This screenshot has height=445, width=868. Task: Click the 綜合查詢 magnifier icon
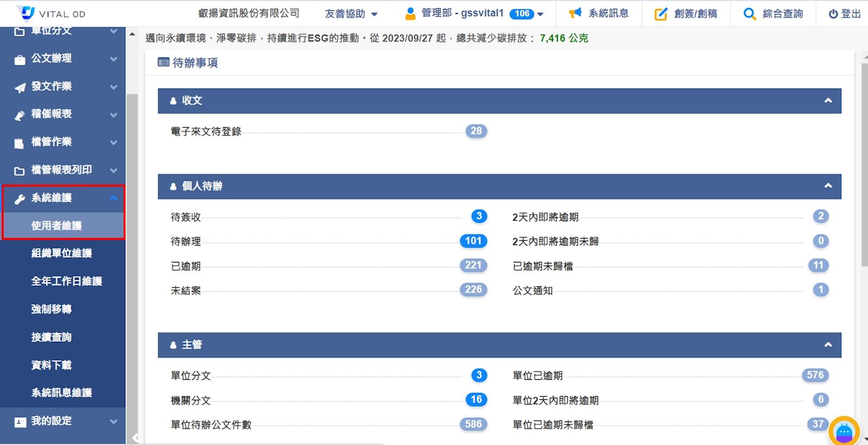[x=749, y=14]
